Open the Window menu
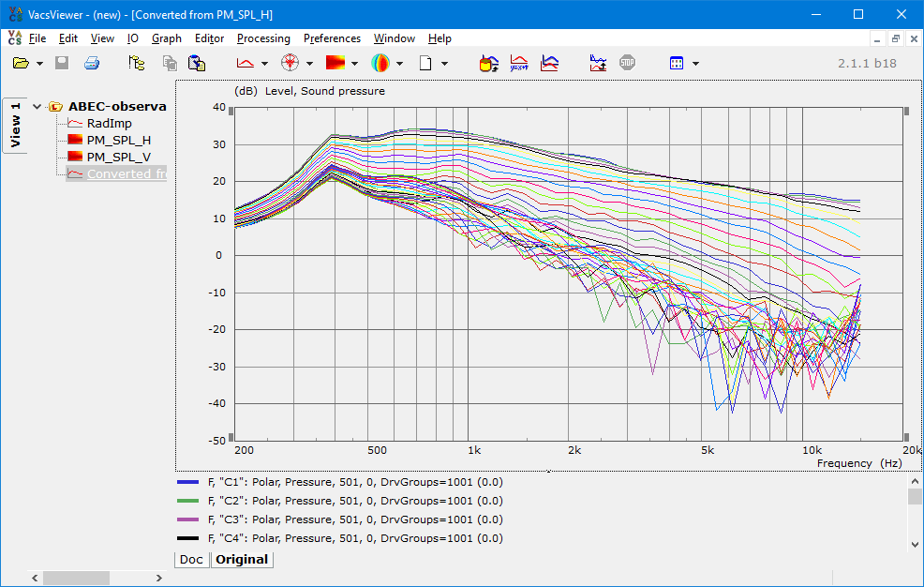 tap(395, 38)
